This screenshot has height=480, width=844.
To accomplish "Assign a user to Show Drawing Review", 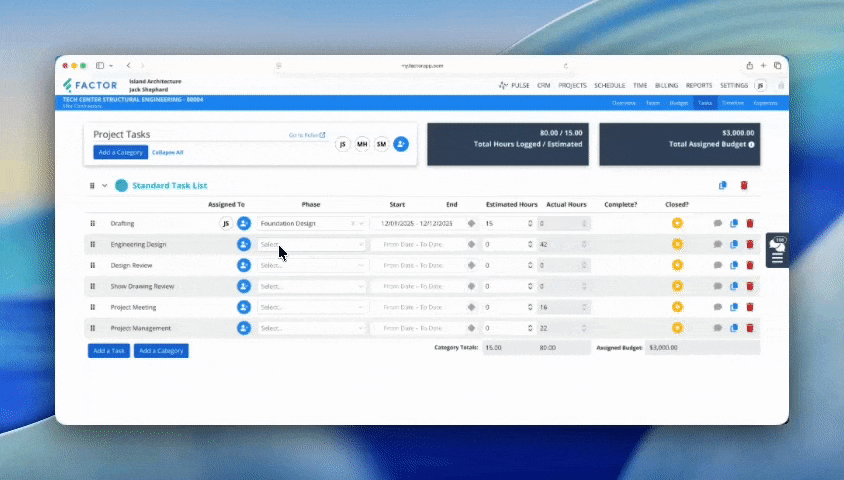I will click(244, 286).
